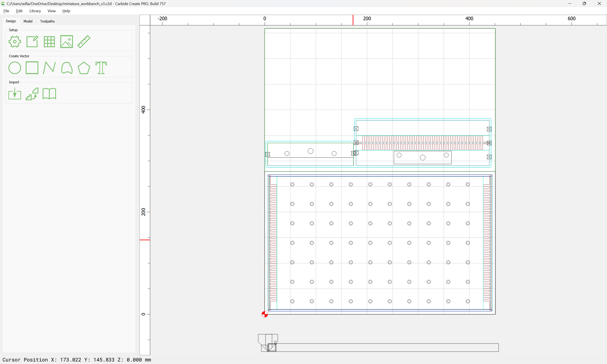The height and width of the screenshot is (364, 607).
Task: Select the Rectangle vector tool
Action: click(32, 68)
